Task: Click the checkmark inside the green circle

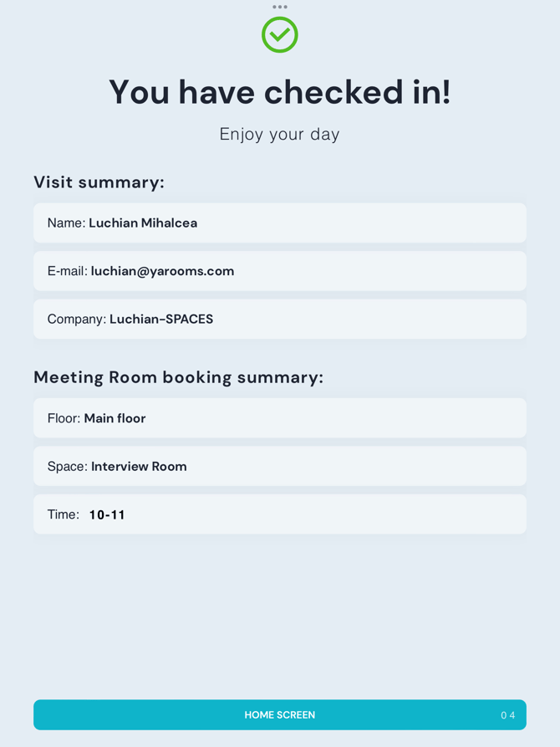Action: [280, 35]
